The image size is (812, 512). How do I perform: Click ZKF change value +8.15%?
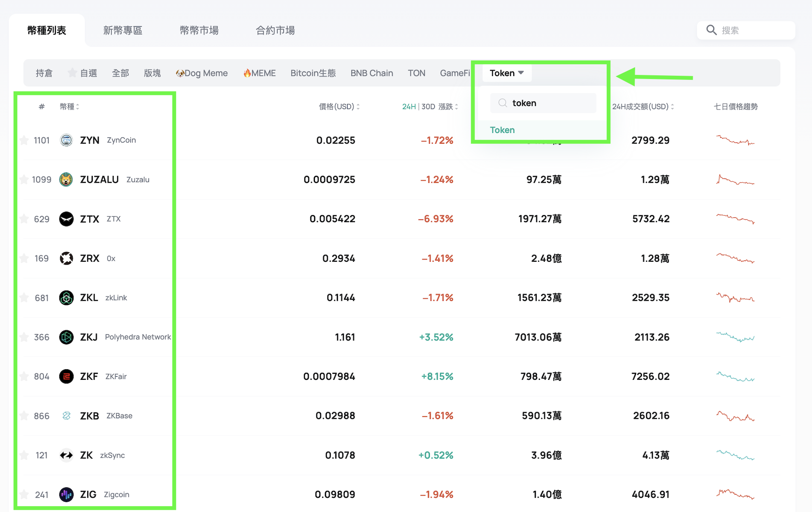pos(437,377)
